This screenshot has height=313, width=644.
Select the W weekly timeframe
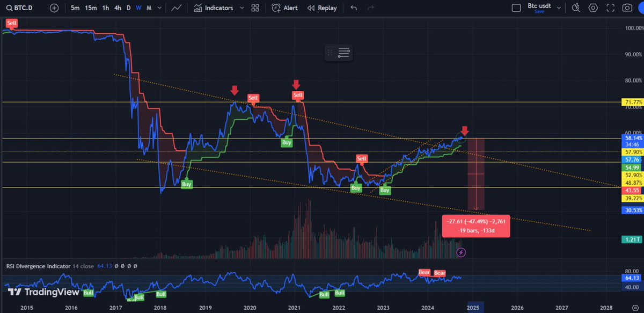(x=138, y=8)
